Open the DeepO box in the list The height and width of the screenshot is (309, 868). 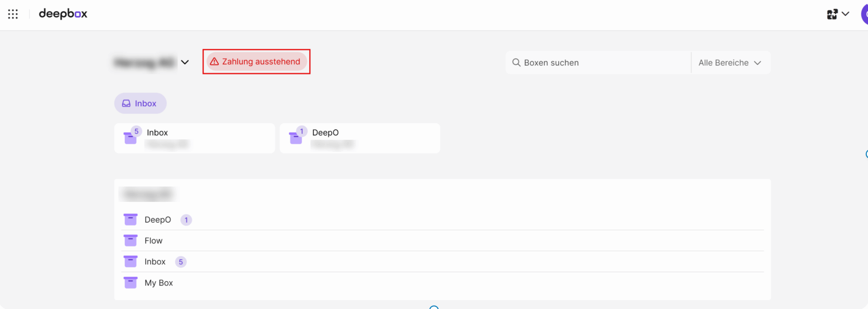pyautogui.click(x=158, y=220)
